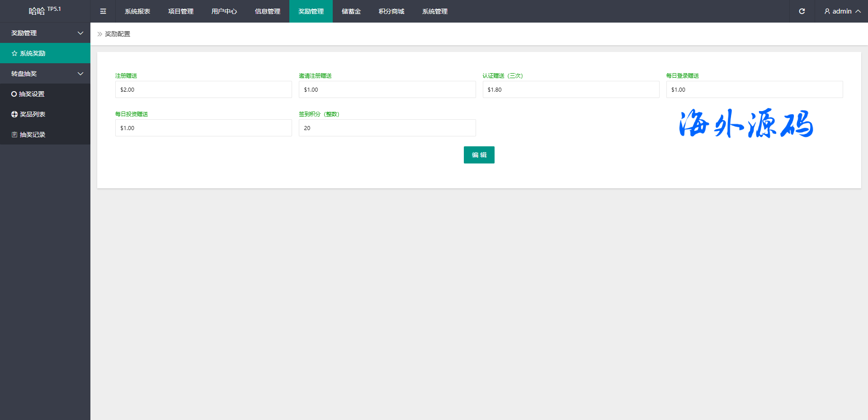Open the admin user dropdown arrow
Image resolution: width=868 pixels, height=420 pixels.
pyautogui.click(x=858, y=11)
